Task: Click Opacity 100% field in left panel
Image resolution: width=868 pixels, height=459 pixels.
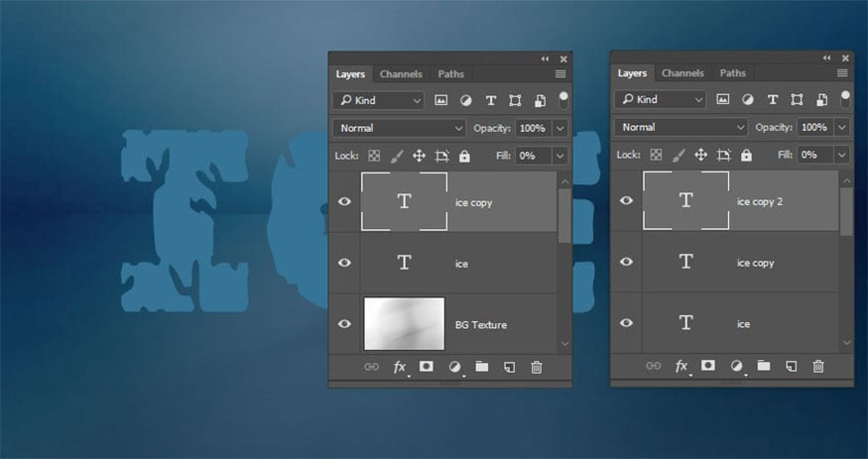Action: tap(535, 128)
